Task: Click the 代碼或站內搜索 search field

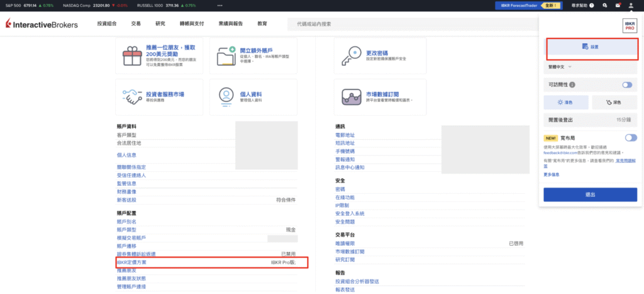Action: [412, 25]
